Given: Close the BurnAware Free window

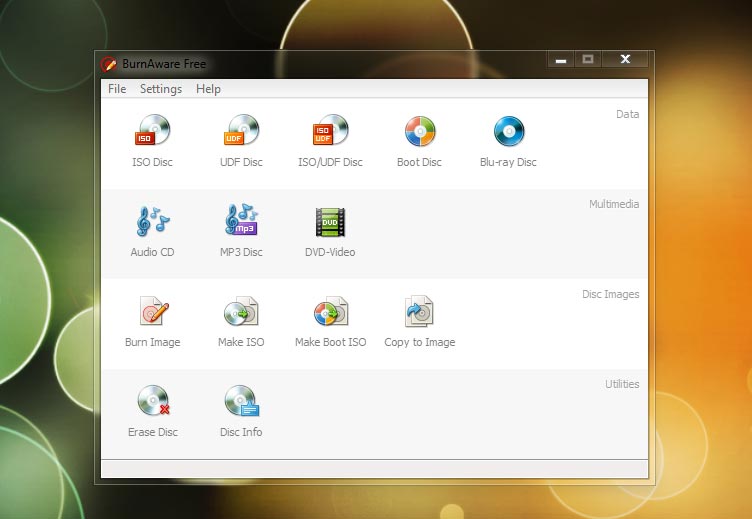Looking at the screenshot, I should click(625, 59).
